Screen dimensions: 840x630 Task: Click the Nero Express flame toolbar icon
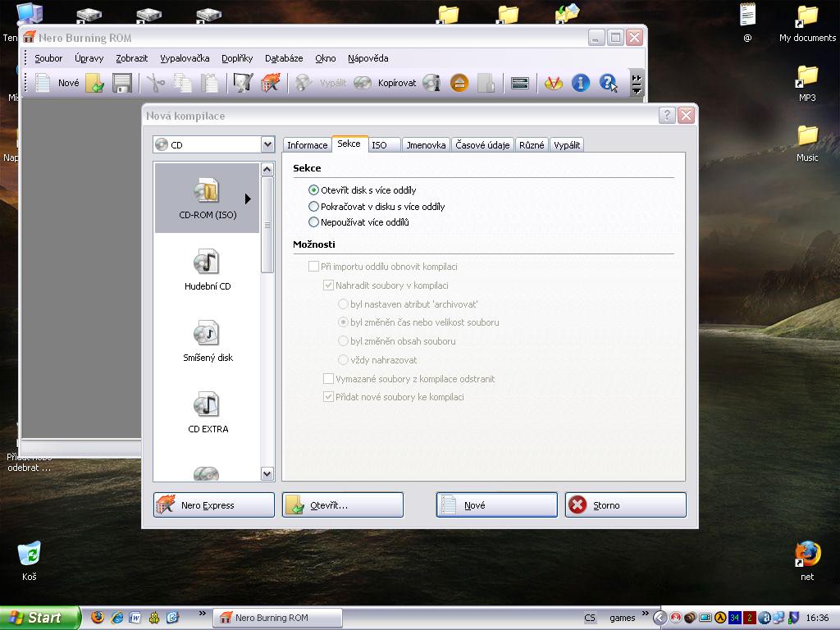(x=270, y=83)
